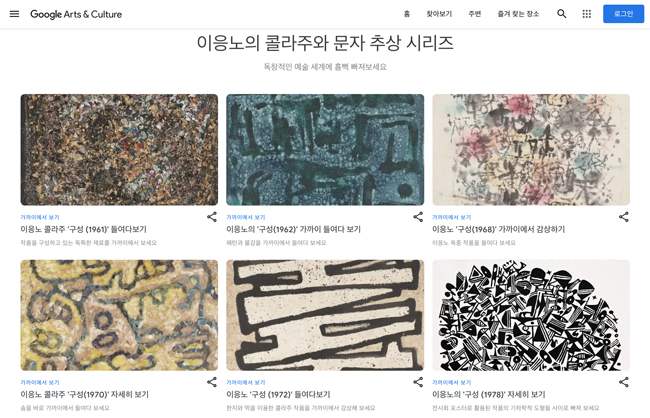
Task: Share the '구성 (1978)' card
Action: pos(624,382)
